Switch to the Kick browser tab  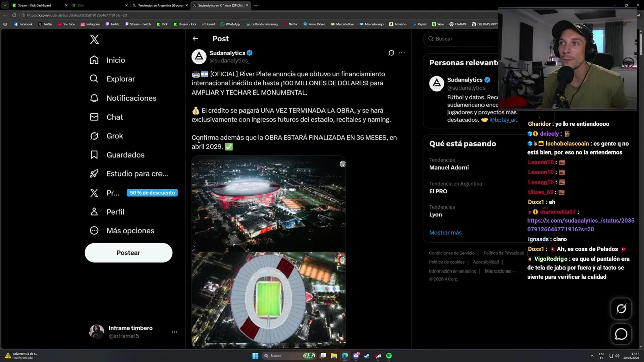click(x=99, y=5)
